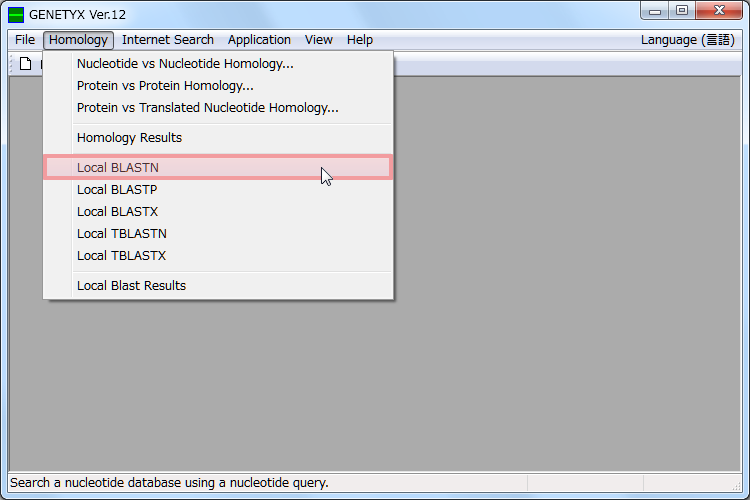This screenshot has width=750, height=500.
Task: Click the New document toolbar icon
Action: pyautogui.click(x=25, y=64)
